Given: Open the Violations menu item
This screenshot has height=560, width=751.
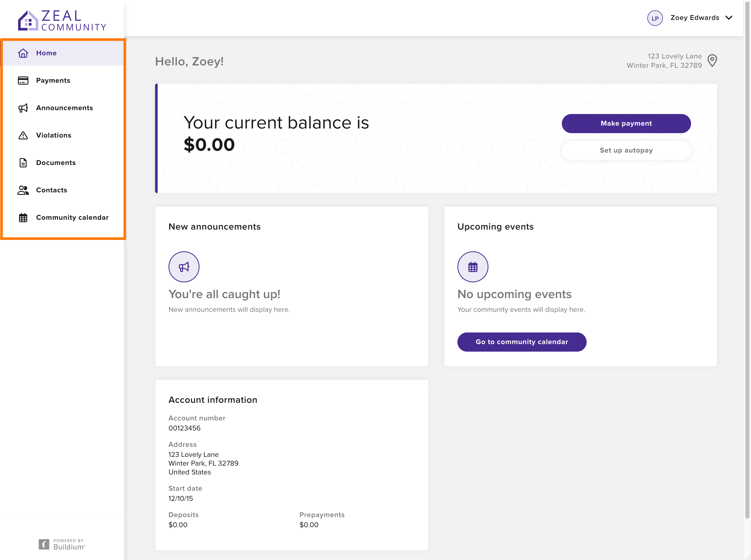Looking at the screenshot, I should (x=63, y=135).
